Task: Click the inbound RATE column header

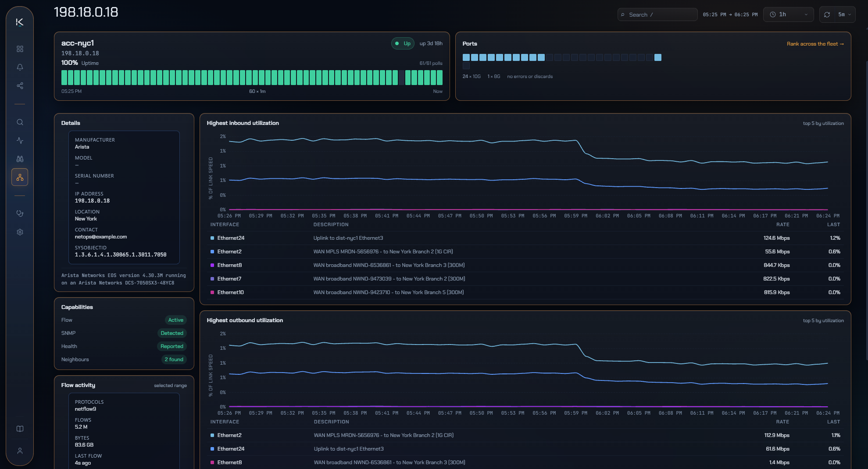Action: tap(783, 224)
